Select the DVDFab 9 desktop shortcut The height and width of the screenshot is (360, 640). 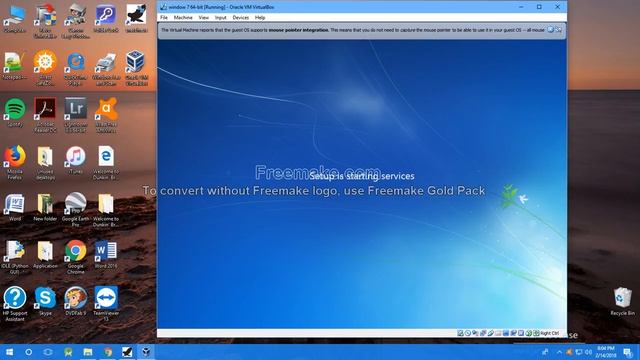point(76,301)
